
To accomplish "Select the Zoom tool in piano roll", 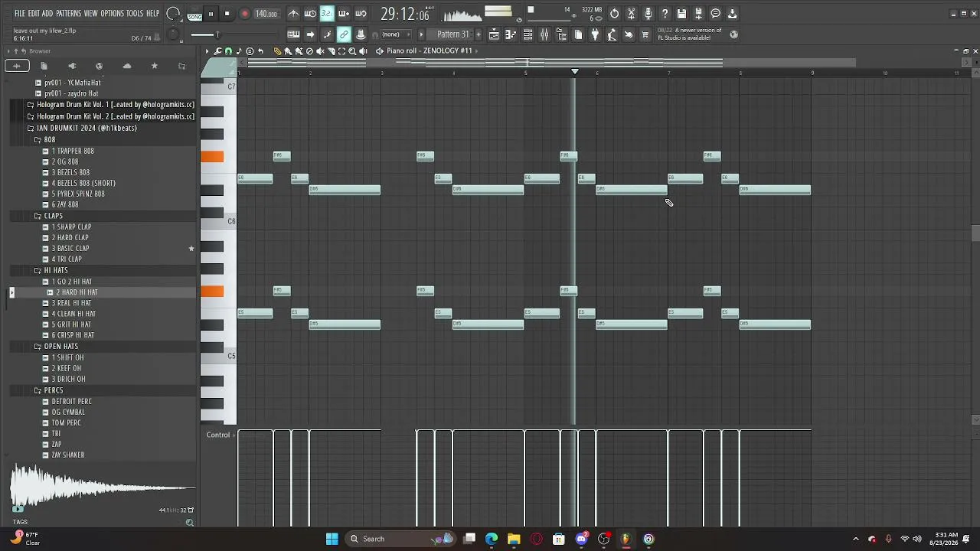I will [352, 51].
